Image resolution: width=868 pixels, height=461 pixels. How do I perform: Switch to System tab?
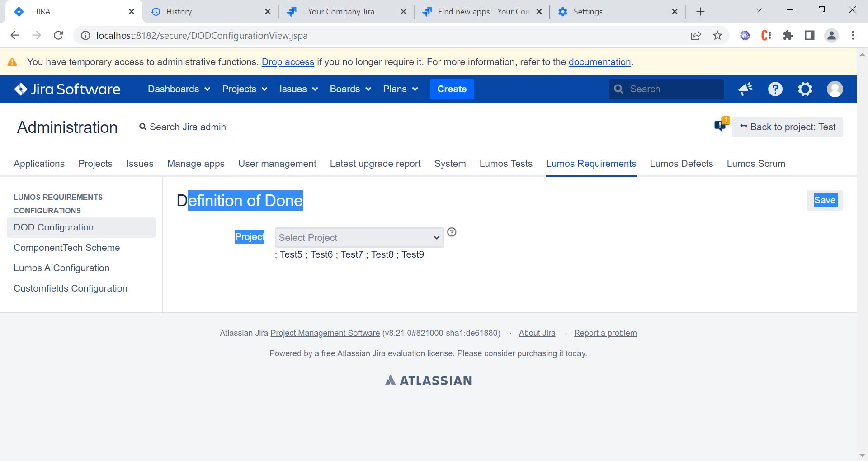click(450, 164)
